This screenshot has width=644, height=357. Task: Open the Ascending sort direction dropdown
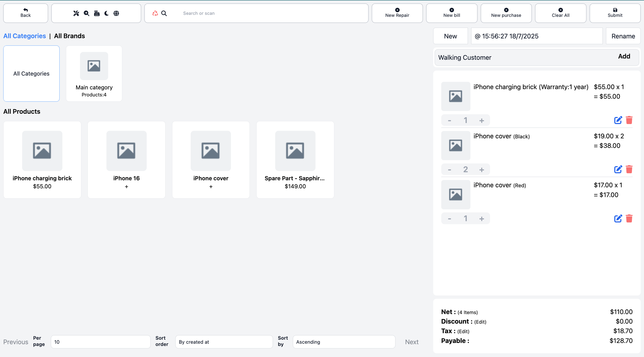[x=344, y=342]
